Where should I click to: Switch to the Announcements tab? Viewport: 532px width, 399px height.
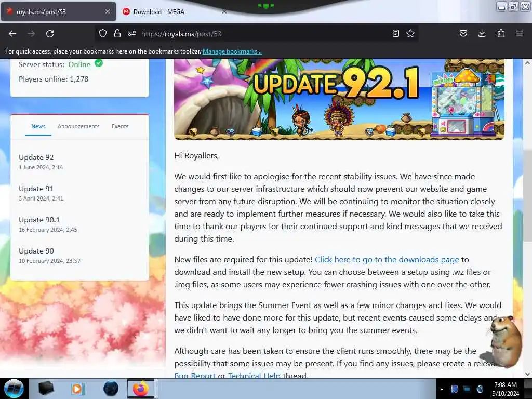click(x=78, y=126)
